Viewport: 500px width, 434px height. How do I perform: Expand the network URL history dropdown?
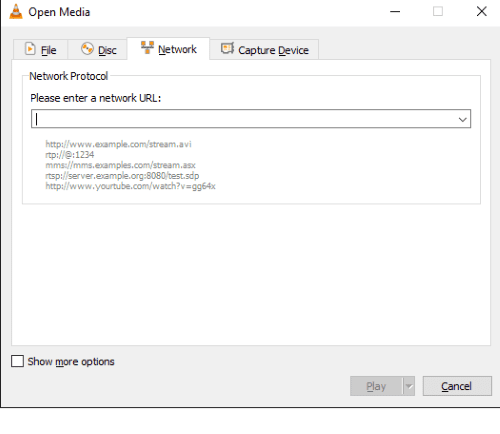[462, 119]
